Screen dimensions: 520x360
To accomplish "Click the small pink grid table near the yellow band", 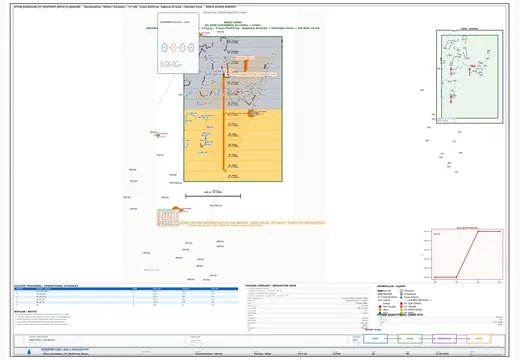I will point(168,218).
